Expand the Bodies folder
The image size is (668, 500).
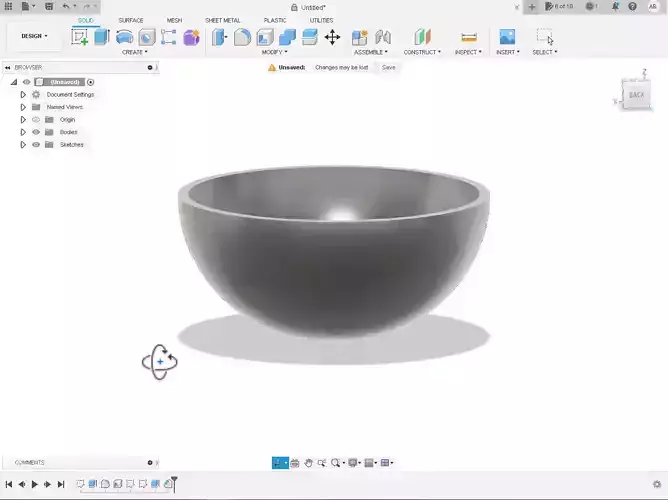23,132
